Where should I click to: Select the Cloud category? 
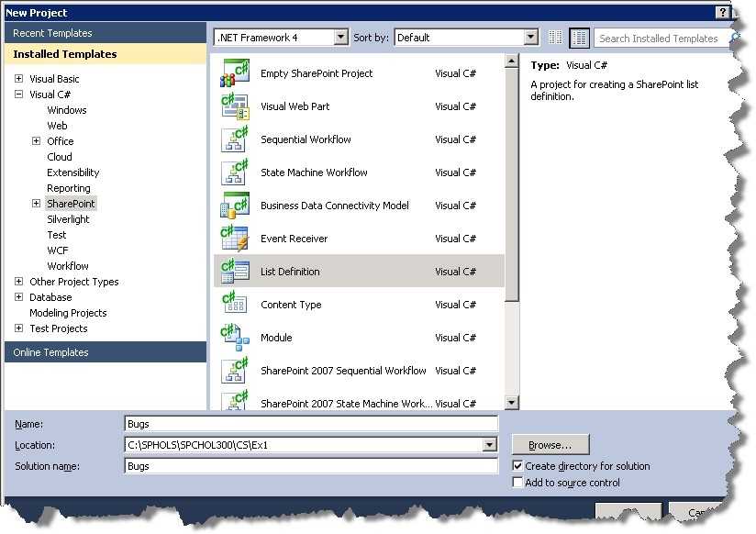click(x=60, y=157)
